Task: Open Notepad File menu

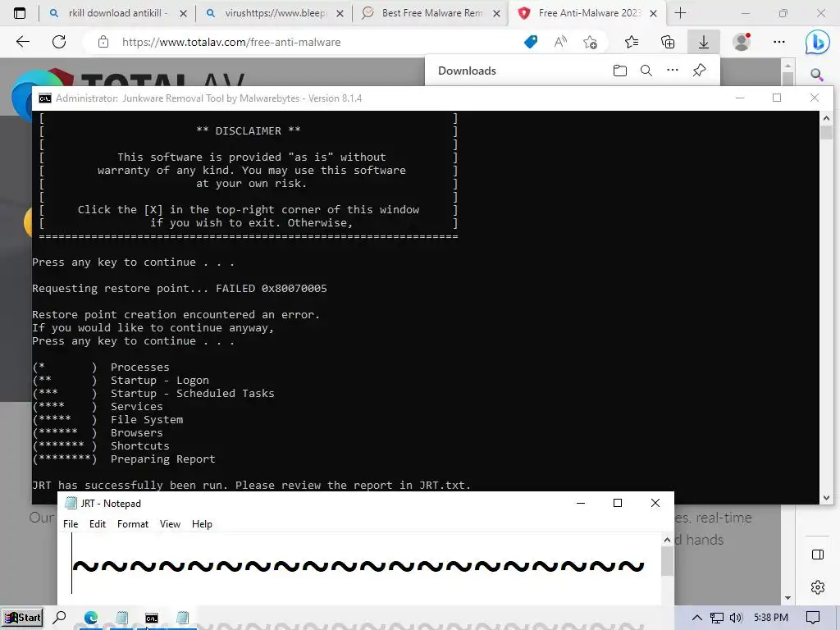Action: click(71, 524)
